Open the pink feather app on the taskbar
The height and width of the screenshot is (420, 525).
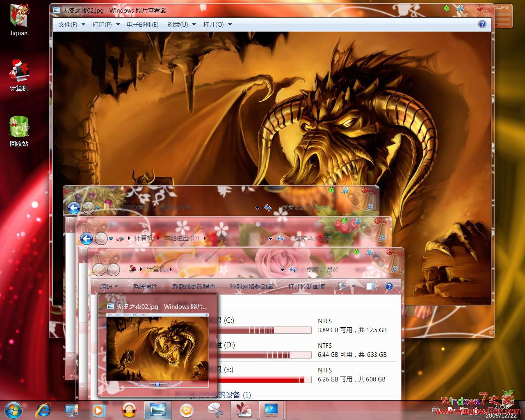[244, 410]
